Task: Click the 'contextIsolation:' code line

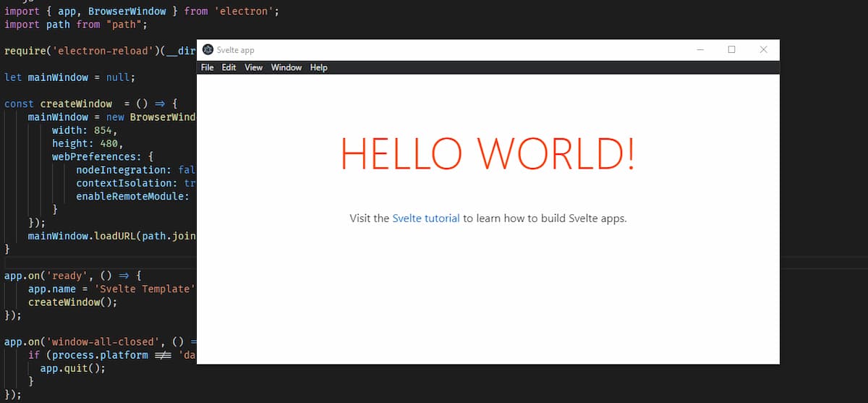Action: [x=136, y=183]
